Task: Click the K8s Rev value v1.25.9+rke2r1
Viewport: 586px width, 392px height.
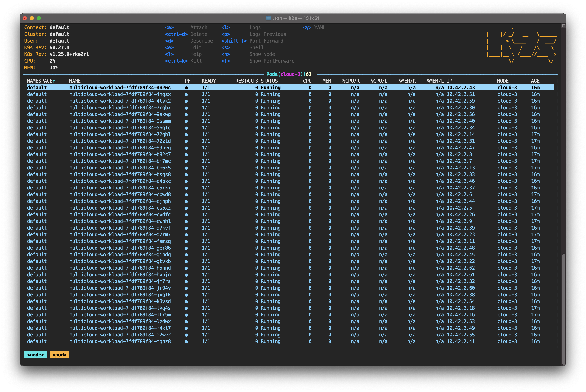Action: click(x=69, y=54)
